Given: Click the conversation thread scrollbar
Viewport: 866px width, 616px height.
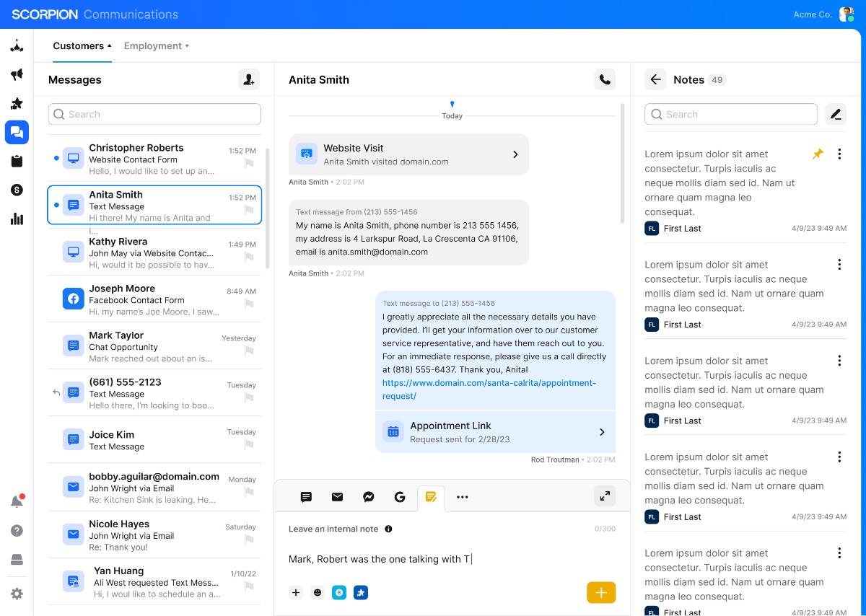Looking at the screenshot, I should [x=623, y=164].
